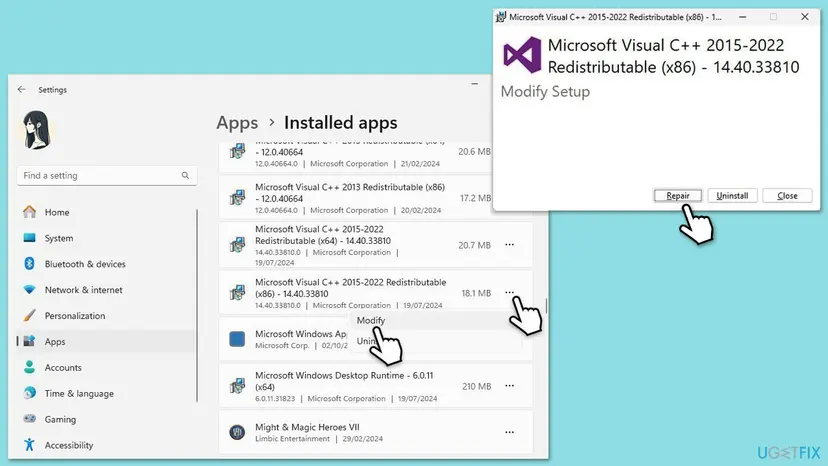828x466 pixels.
Task: Click the 17.2 MB size text
Action: point(475,199)
